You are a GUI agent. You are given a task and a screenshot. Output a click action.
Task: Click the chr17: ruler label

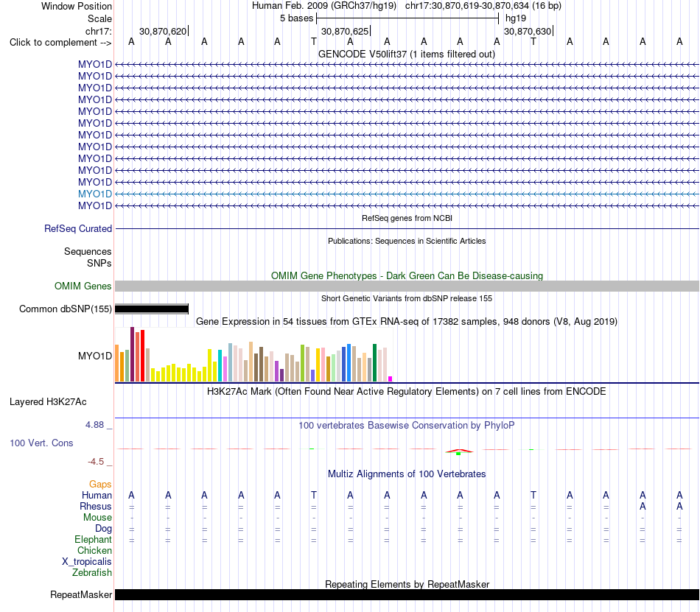point(98,31)
